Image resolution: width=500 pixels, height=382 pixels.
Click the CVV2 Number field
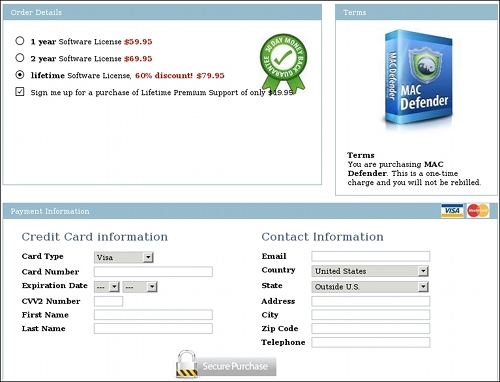click(108, 301)
